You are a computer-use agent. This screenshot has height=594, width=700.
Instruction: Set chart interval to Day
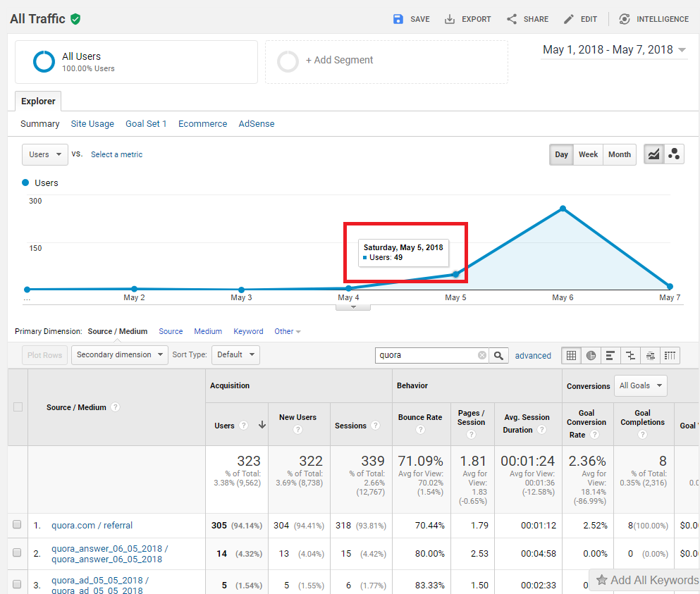click(x=561, y=154)
